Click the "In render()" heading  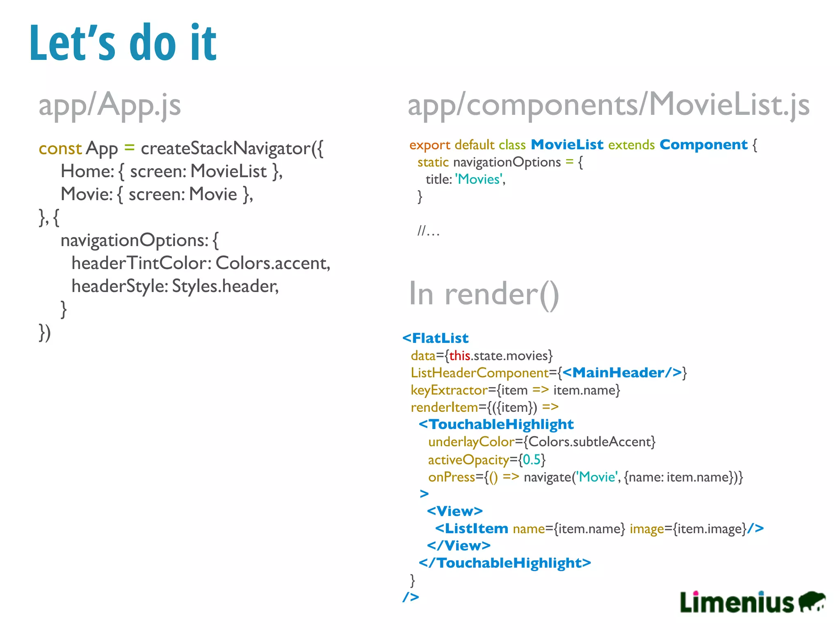(x=484, y=294)
